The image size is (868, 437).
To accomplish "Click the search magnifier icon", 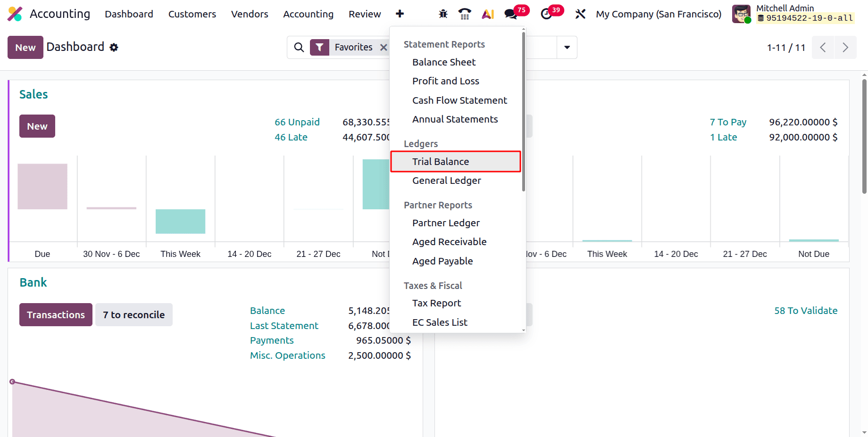I will (x=299, y=47).
